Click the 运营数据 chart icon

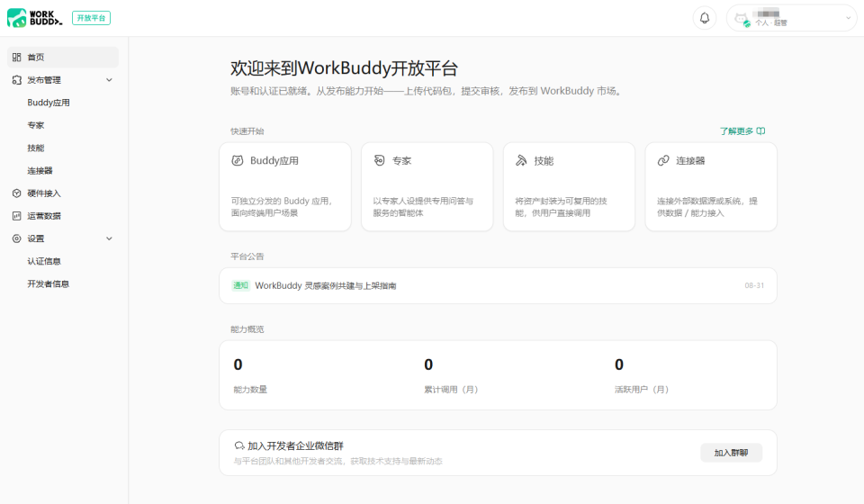pyautogui.click(x=16, y=216)
